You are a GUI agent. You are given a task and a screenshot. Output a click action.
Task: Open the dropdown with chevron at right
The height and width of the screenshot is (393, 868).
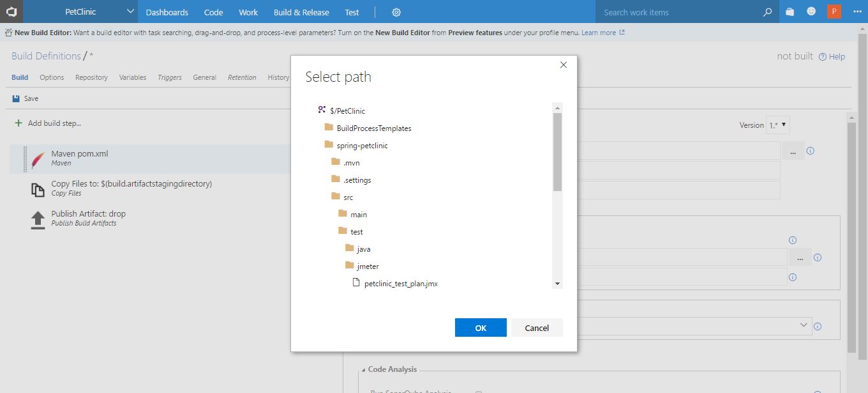(804, 325)
